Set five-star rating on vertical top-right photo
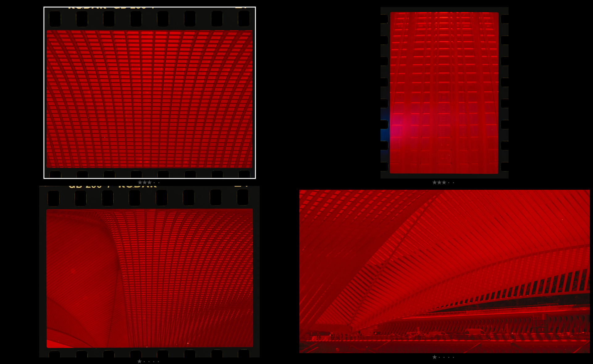The image size is (593, 364). coord(453,183)
